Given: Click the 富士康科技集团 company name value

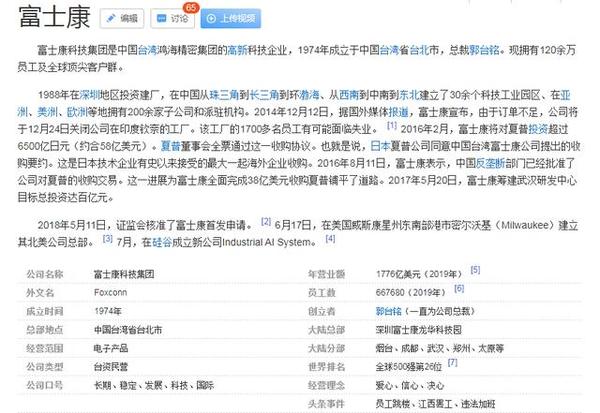Looking at the screenshot, I should click(124, 274).
